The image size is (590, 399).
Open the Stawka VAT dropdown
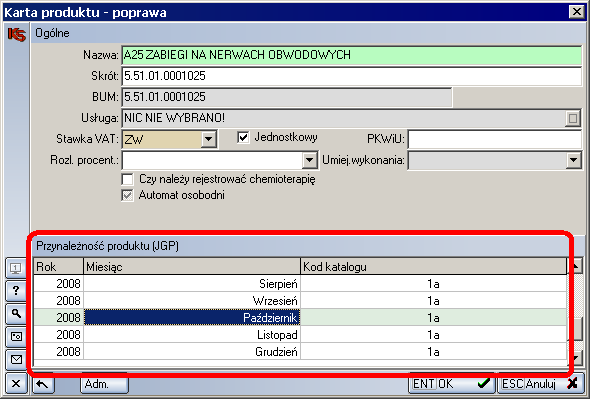pyautogui.click(x=208, y=139)
